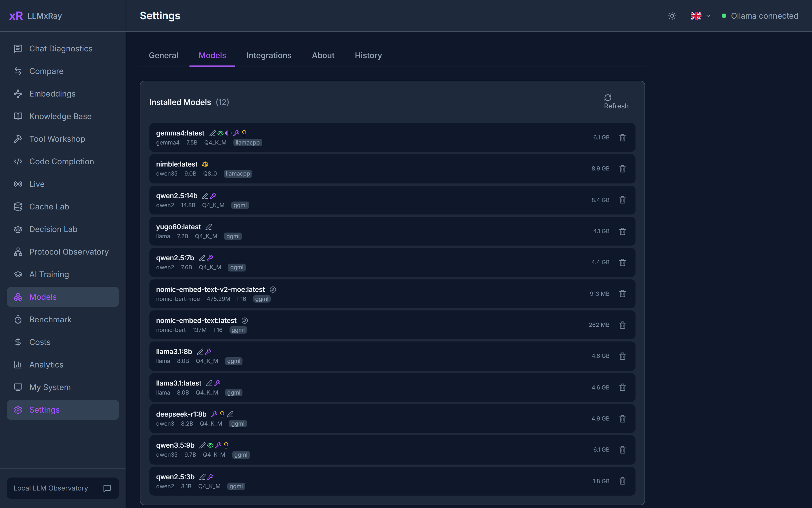Delete the llama3.1:latest model
The image size is (812, 508).
(622, 387)
